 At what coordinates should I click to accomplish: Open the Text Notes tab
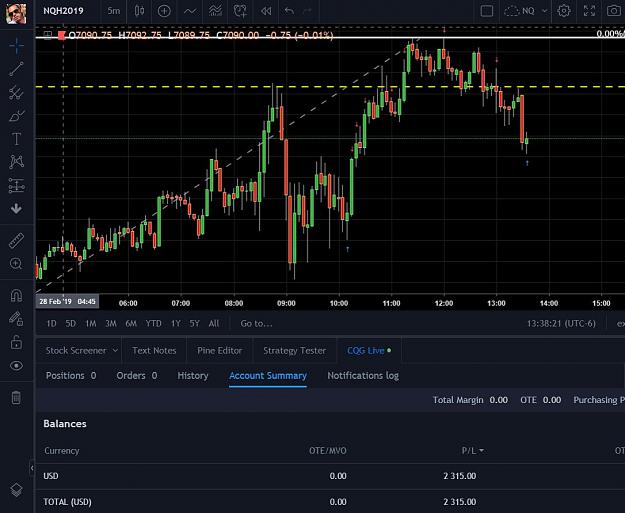pyautogui.click(x=154, y=350)
